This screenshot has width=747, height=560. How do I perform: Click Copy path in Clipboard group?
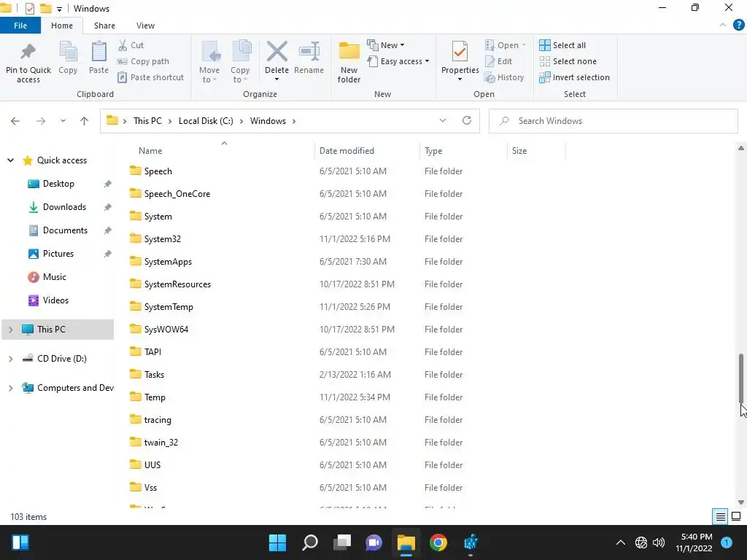coord(143,61)
